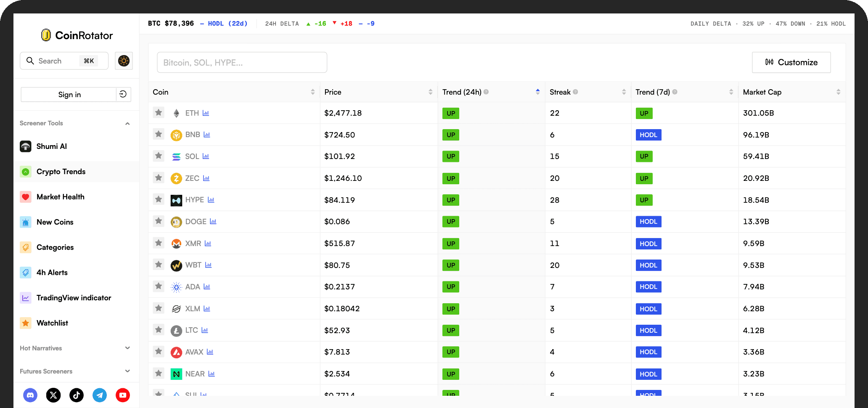Open the Telegram link icon
The width and height of the screenshot is (868, 408).
click(100, 395)
